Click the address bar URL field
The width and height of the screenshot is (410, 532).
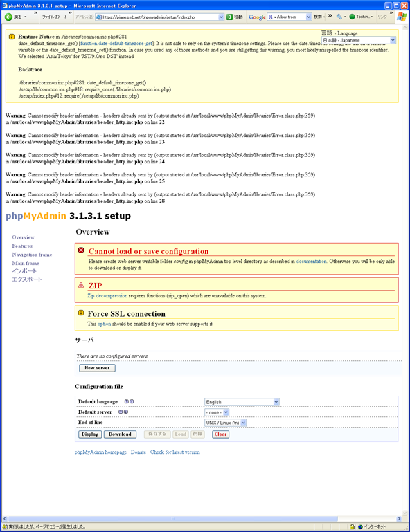[160, 17]
